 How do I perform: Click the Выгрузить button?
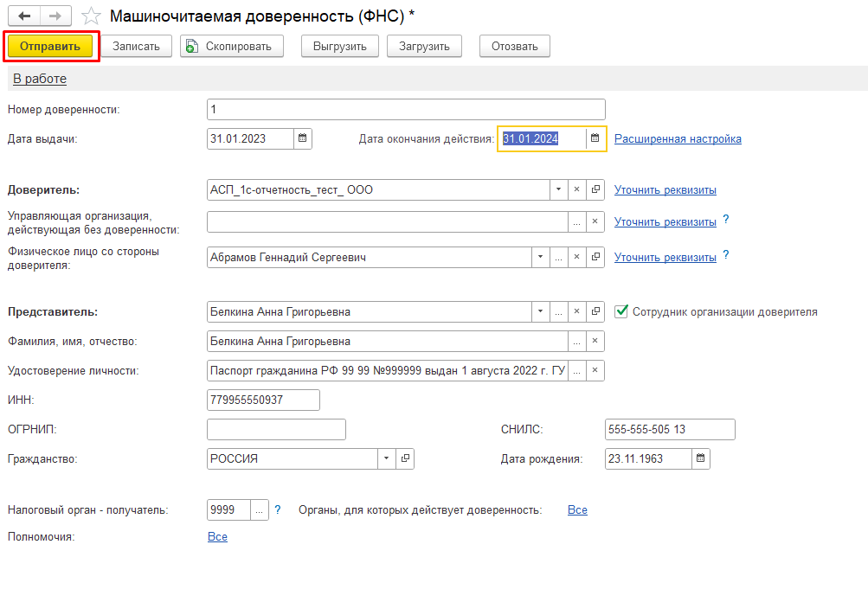click(x=340, y=46)
